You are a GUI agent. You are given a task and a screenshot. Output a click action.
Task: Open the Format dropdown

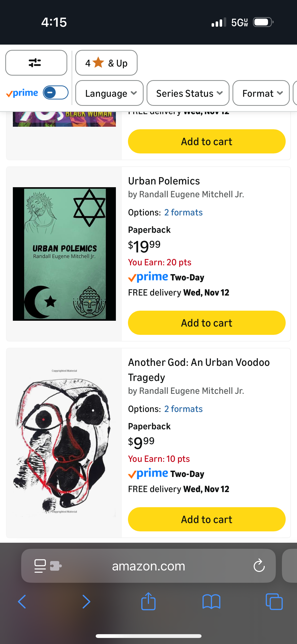tap(261, 93)
